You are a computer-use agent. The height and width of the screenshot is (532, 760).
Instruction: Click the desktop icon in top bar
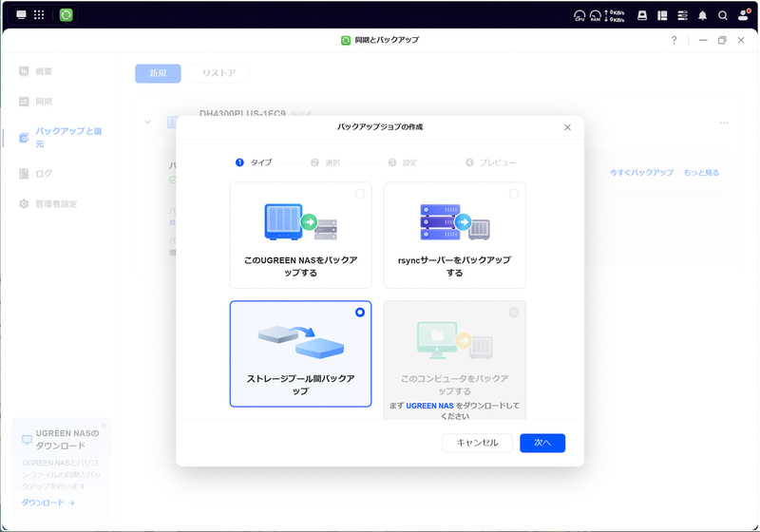(x=21, y=14)
